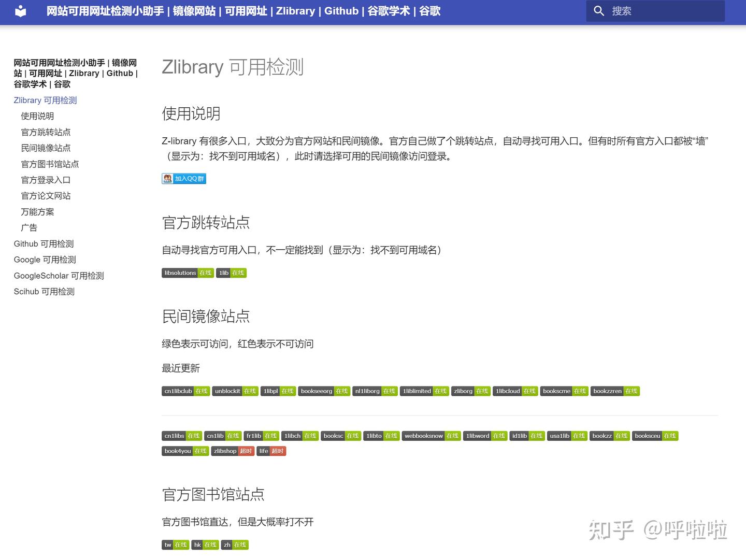Click the zlibshop 超时 badge
This screenshot has height=560, width=746.
[232, 451]
